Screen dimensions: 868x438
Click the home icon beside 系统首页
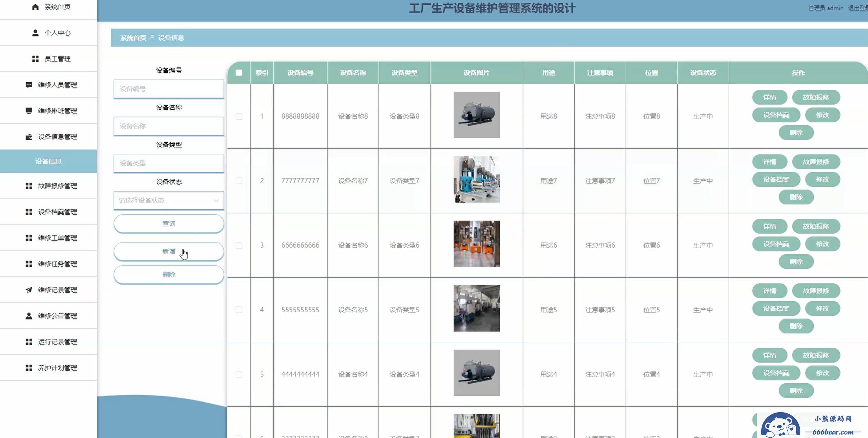tap(35, 7)
